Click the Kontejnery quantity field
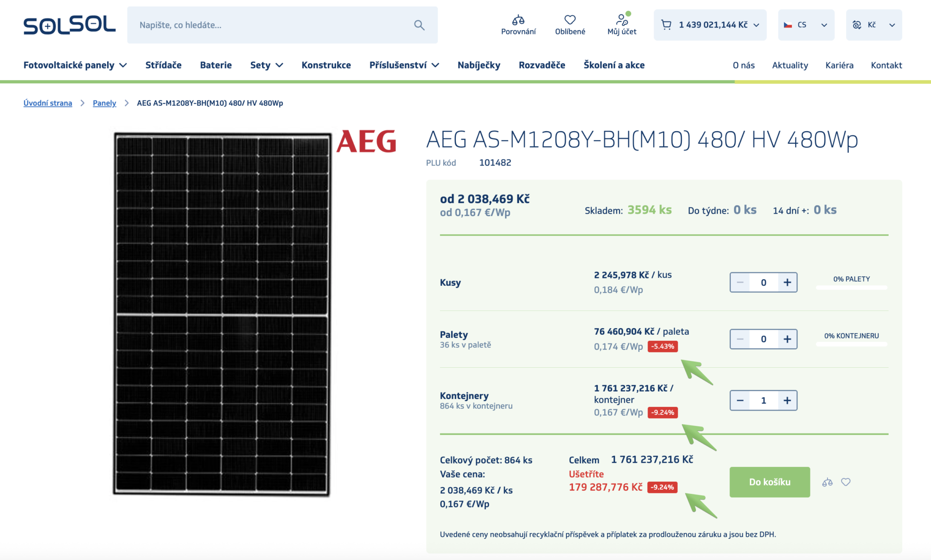The image size is (931, 560). [763, 401]
